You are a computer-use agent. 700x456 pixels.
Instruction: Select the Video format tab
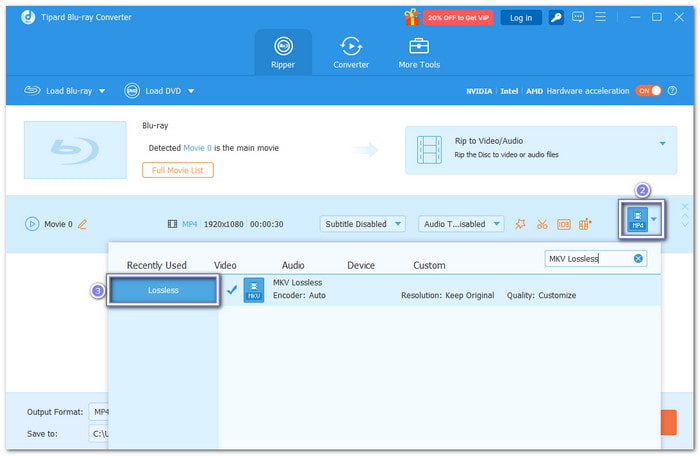(225, 265)
